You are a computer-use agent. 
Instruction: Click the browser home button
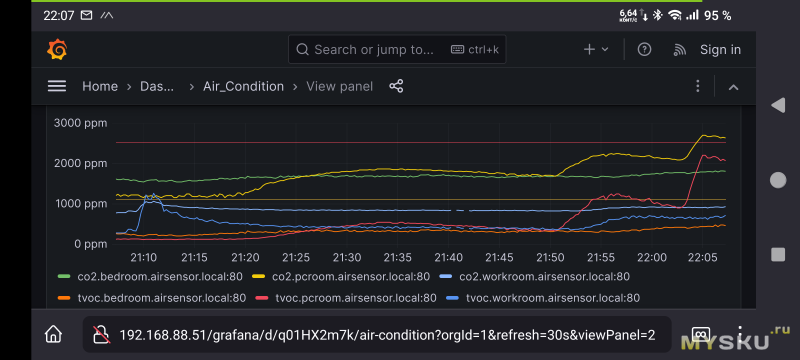(x=54, y=335)
